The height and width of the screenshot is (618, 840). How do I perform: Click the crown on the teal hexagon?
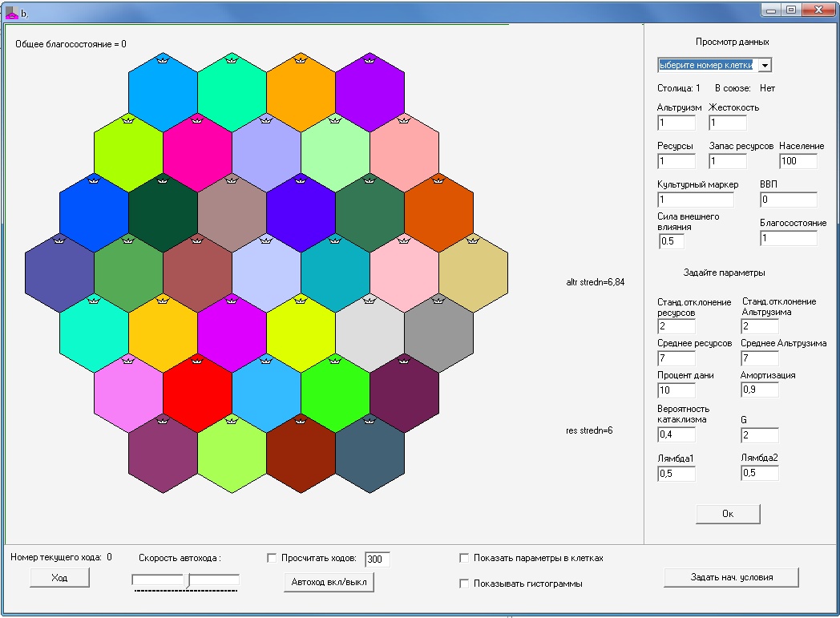[335, 240]
